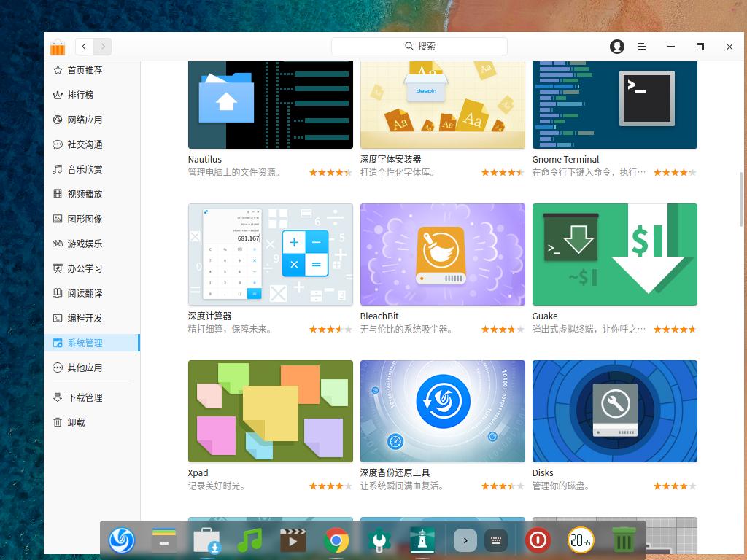Select the Xpad sticky notes tile
The image size is (747, 560).
(270, 411)
